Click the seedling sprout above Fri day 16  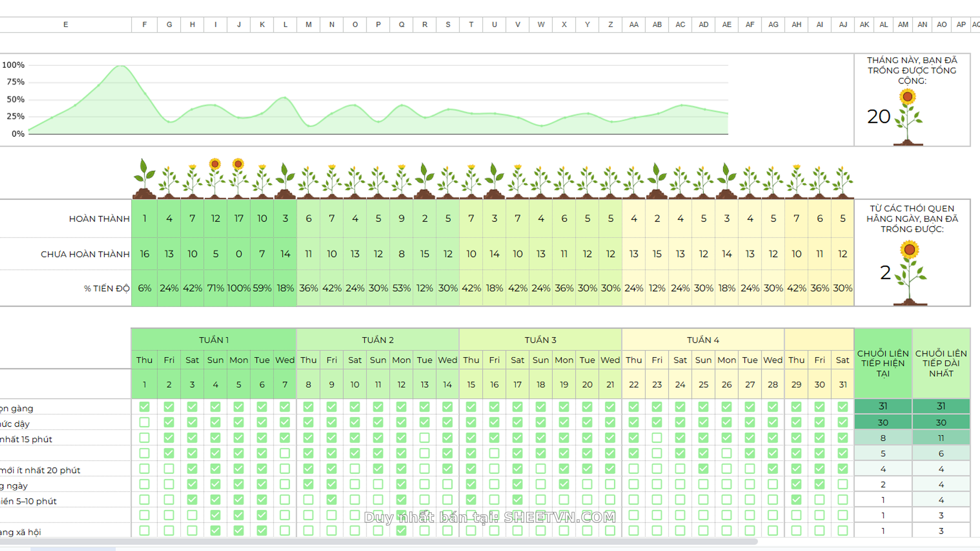pyautogui.click(x=494, y=180)
